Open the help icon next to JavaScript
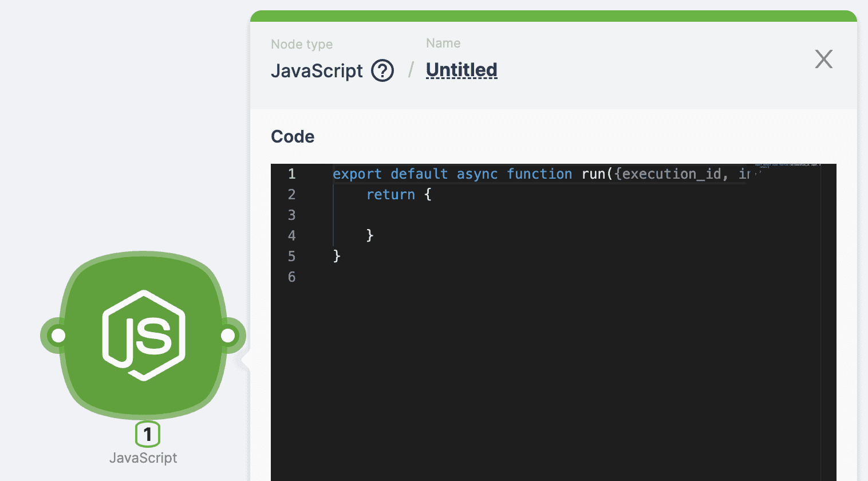868x481 pixels. click(x=382, y=71)
